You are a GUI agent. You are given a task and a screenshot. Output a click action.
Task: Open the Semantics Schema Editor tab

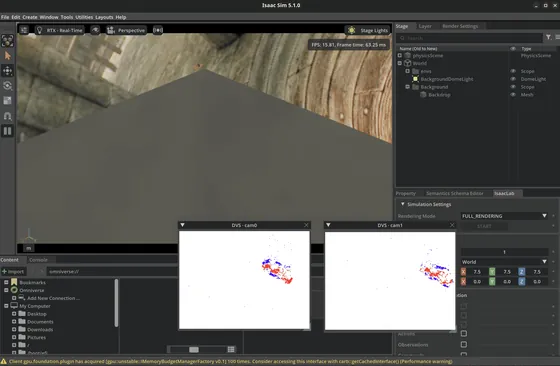coord(455,193)
